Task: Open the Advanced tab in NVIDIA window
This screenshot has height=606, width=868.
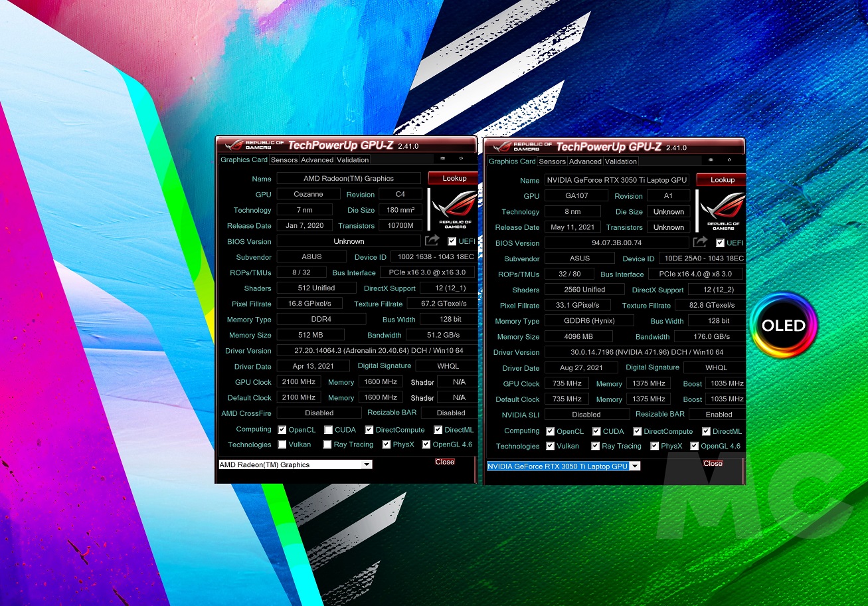Action: tap(585, 161)
